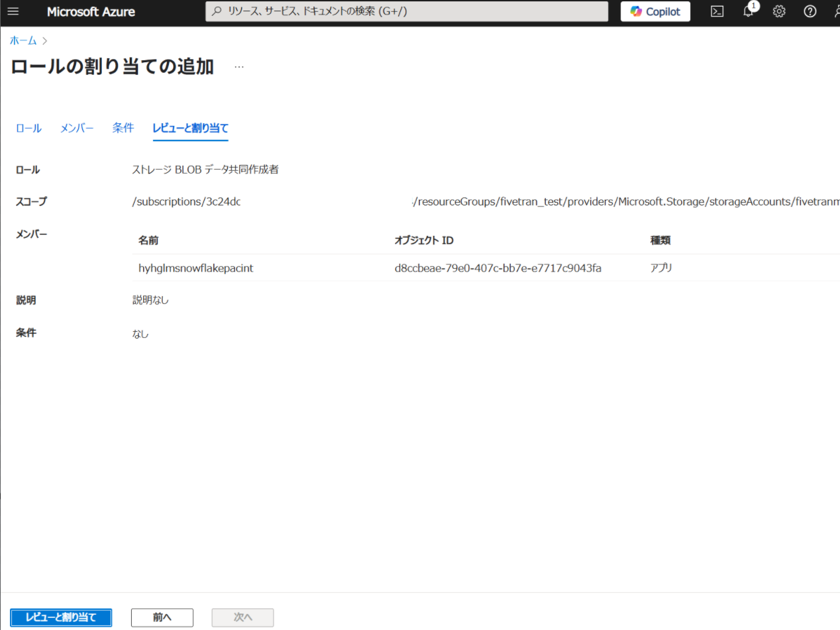
Task: Open the help question mark icon
Action: (x=810, y=11)
